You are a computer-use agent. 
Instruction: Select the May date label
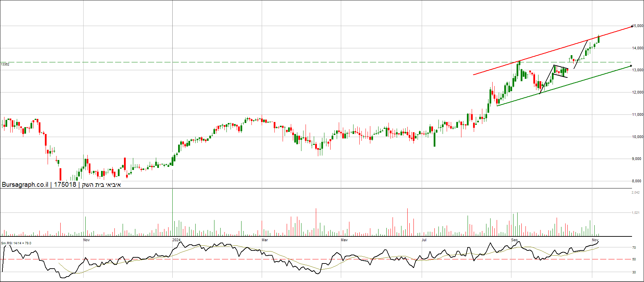click(x=344, y=240)
